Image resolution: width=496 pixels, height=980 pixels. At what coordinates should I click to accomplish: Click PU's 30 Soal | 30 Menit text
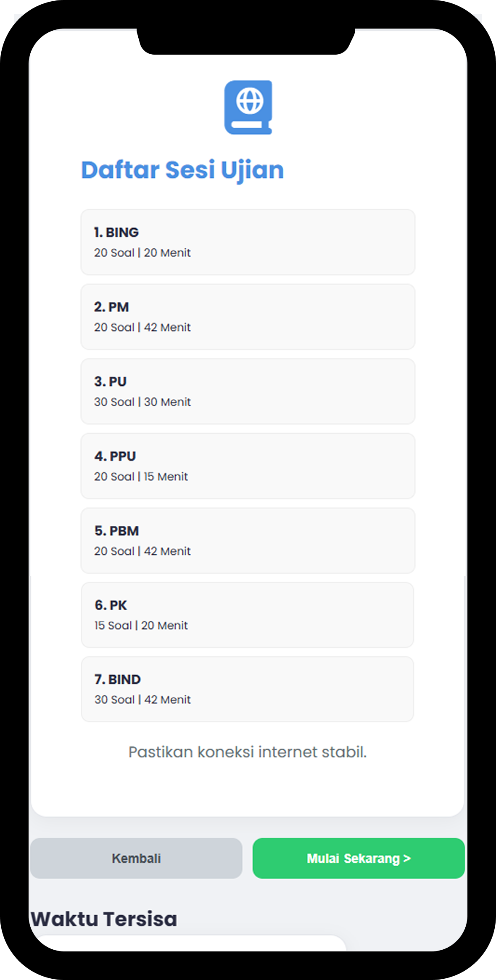click(142, 402)
